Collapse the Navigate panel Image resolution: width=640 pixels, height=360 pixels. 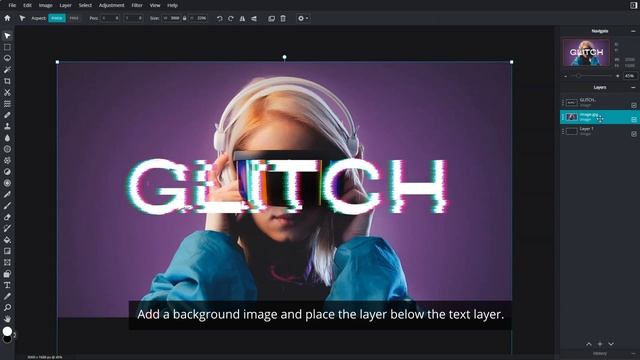[x=633, y=31]
